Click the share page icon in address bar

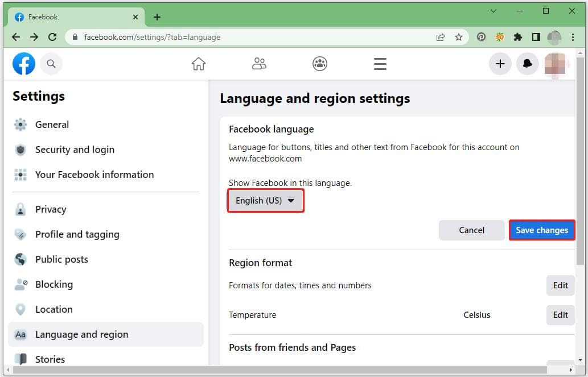point(440,37)
